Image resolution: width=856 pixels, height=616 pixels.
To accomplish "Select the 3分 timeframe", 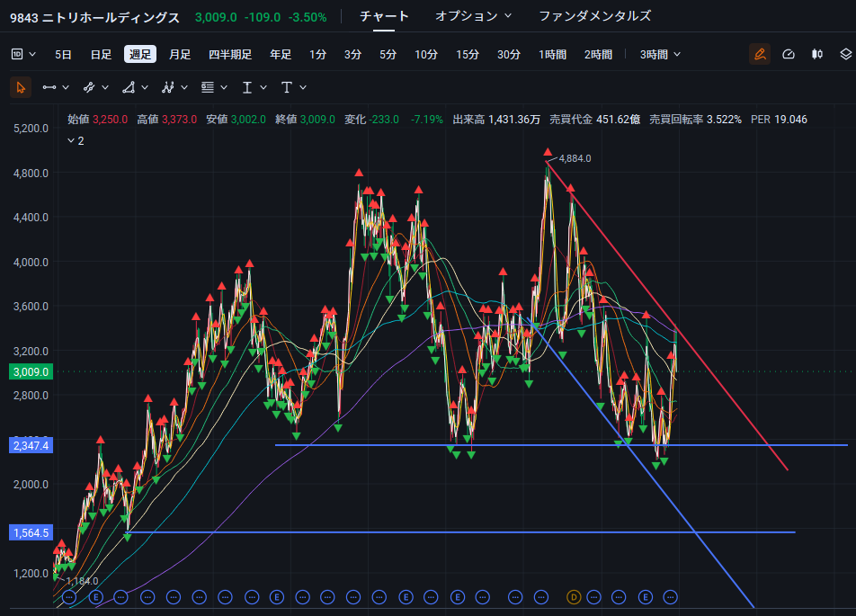I will [352, 55].
